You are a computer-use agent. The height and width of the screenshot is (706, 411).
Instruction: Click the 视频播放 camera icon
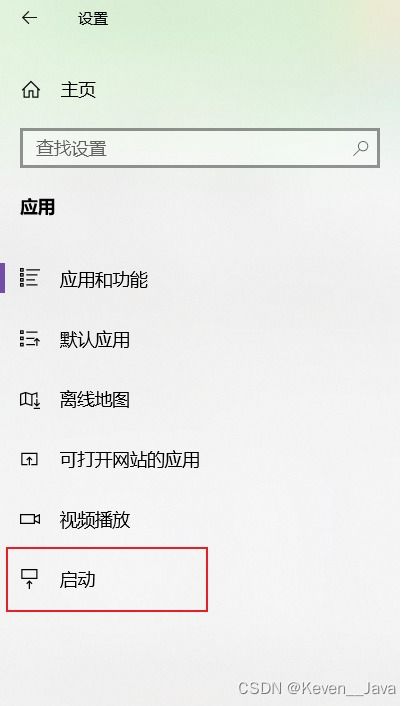coord(30,519)
